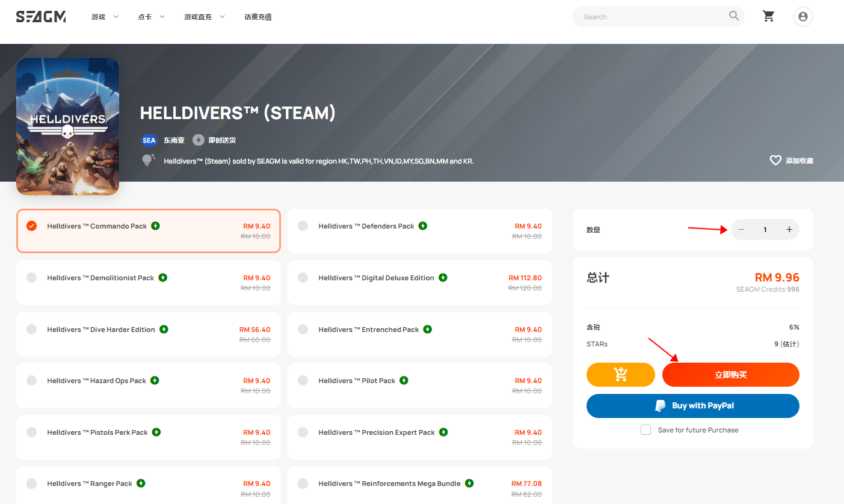Expand the 游戏直充 dropdown menu

click(205, 17)
